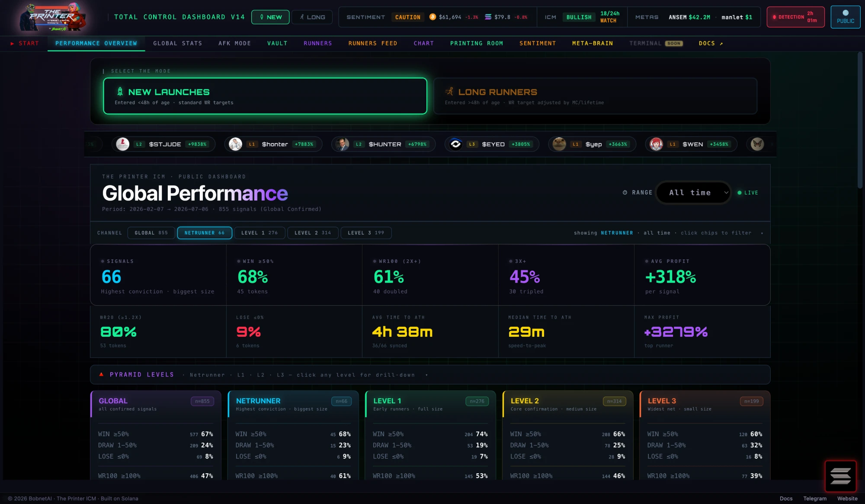This screenshot has height=504, width=865.
Task: Switch header mode to NEW
Action: point(270,17)
